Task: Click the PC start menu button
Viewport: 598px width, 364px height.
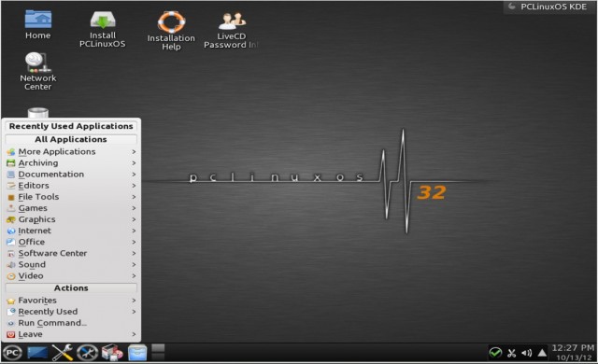Action: click(12, 353)
